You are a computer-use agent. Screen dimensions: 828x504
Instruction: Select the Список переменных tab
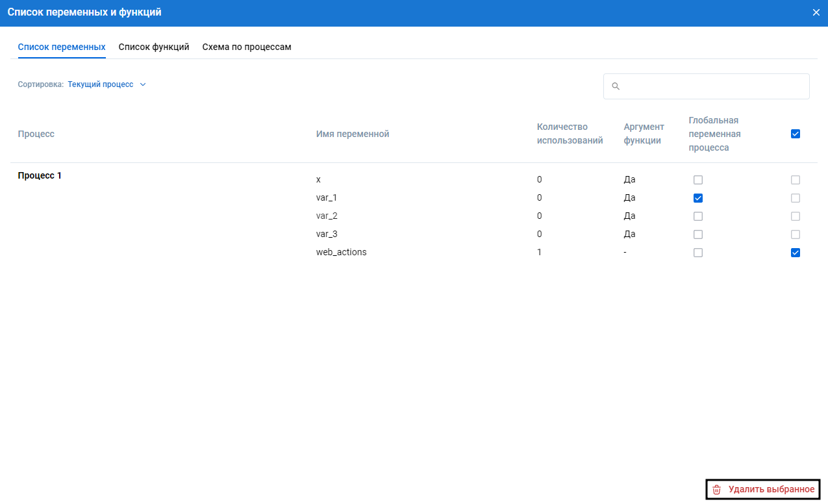[62, 47]
